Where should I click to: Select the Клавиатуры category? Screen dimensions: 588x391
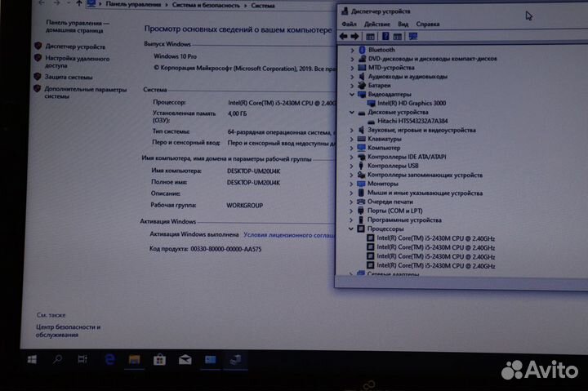(x=385, y=139)
